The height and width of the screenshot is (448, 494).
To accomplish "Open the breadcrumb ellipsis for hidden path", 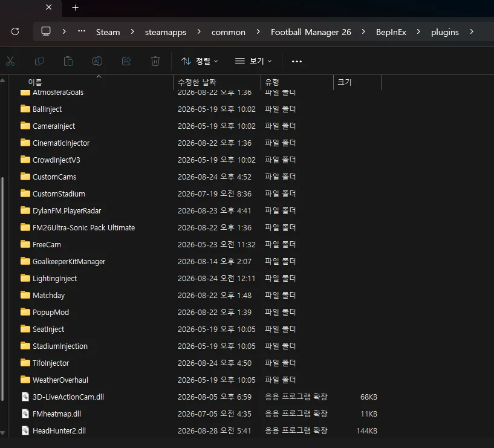I will pyautogui.click(x=82, y=31).
